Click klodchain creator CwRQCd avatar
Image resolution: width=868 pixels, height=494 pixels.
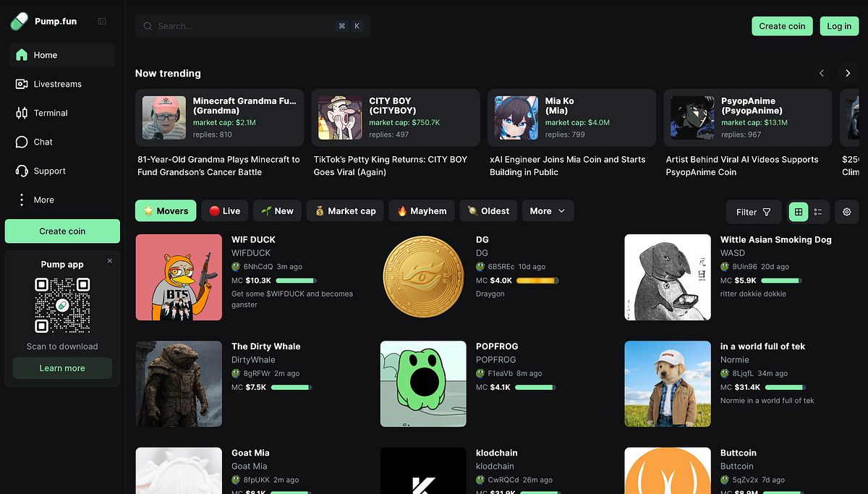[x=480, y=480]
